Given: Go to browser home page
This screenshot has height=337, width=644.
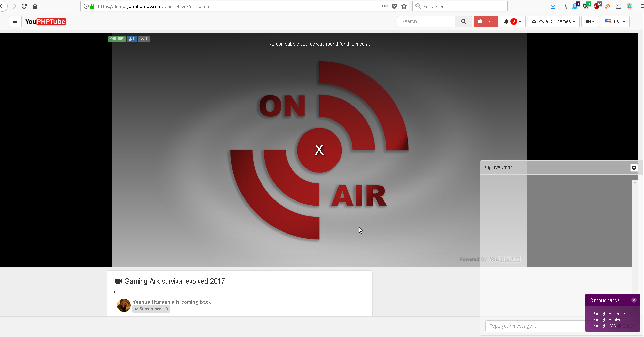Looking at the screenshot, I should [x=35, y=6].
